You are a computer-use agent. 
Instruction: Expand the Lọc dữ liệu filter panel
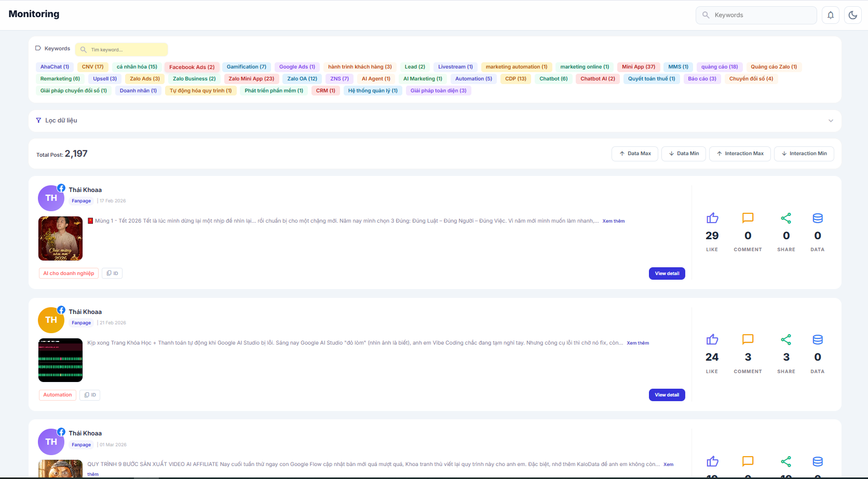point(831,120)
